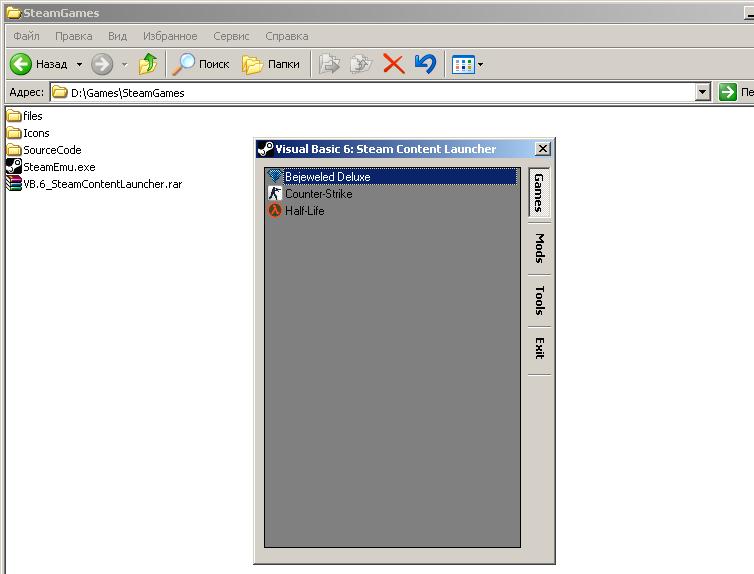Click the folder name SourceCode
Image resolution: width=754 pixels, height=574 pixels.
(52, 150)
